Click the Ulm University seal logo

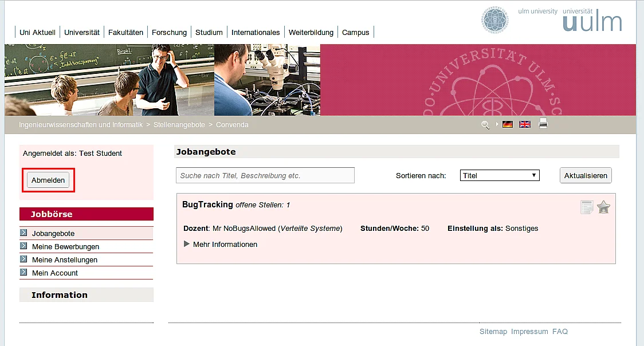coord(495,19)
